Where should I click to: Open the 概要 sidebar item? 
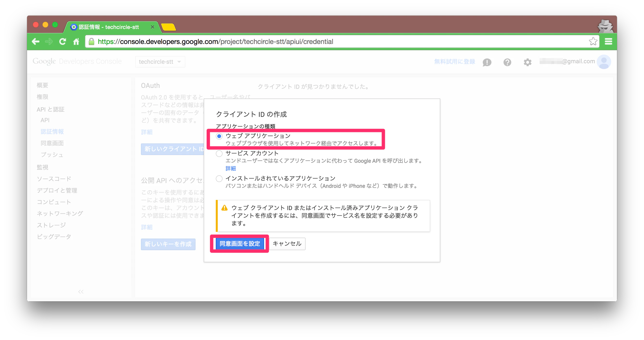point(42,85)
